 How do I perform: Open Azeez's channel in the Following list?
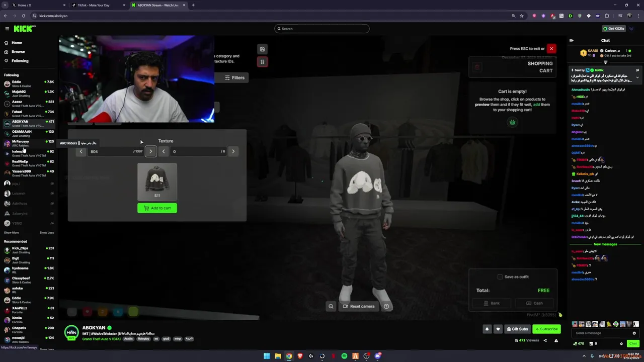click(29, 104)
